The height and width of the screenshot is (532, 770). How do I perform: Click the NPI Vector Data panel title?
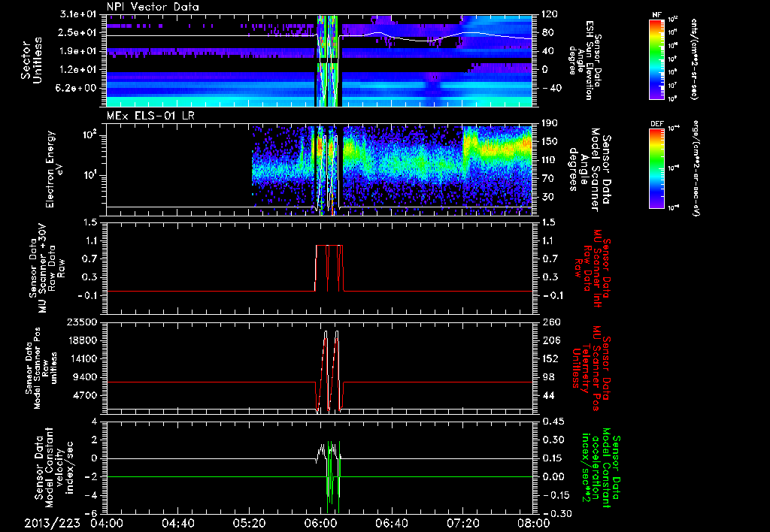click(151, 7)
